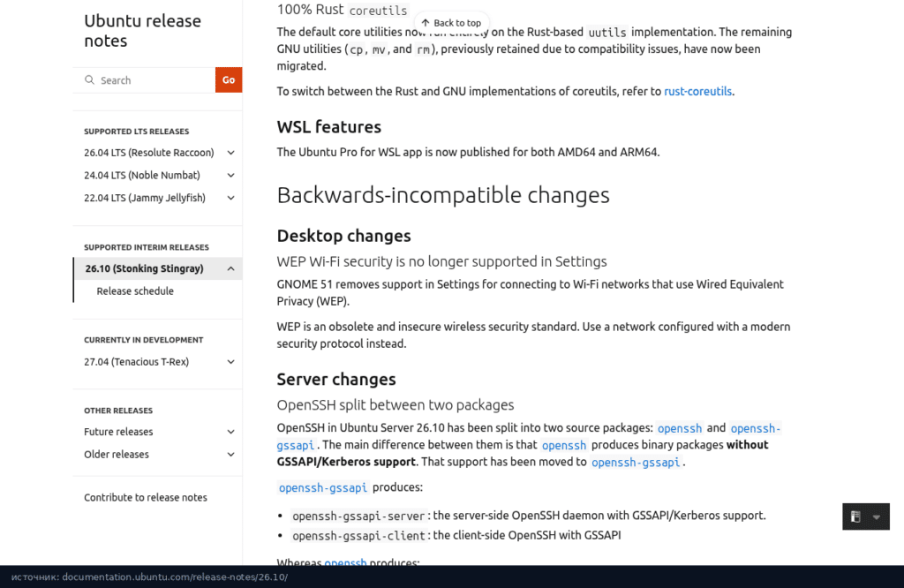Viewport: 904px width, 588px height.
Task: Open 27.04 (Tenacious T-Rex) page
Action: point(137,362)
